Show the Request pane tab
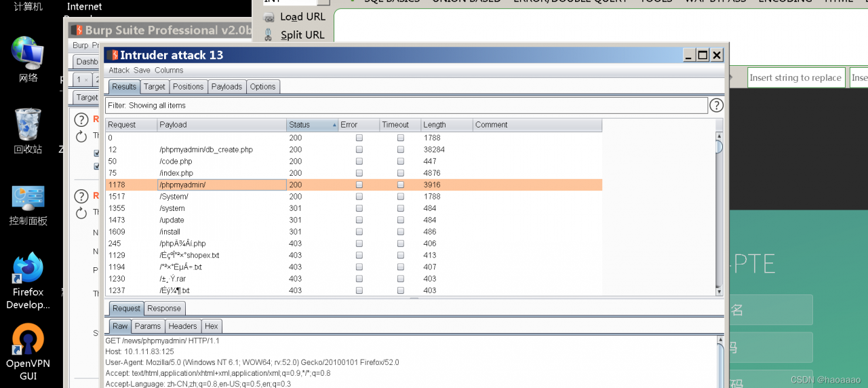 [x=126, y=308]
